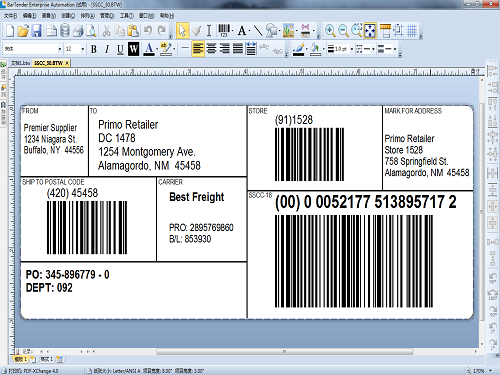The width and height of the screenshot is (500, 375).
Task: Click the print preview icon
Action: pyautogui.click(x=91, y=31)
